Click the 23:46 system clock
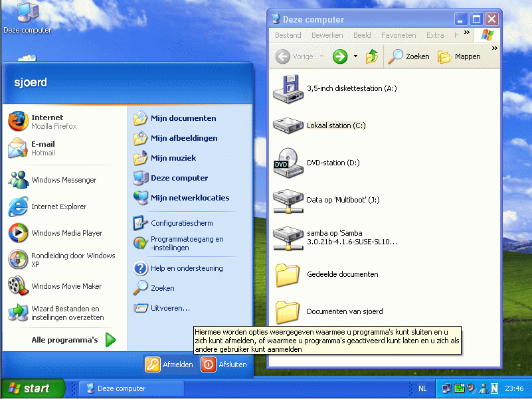Screen dimensions: 532x399 tap(514, 388)
